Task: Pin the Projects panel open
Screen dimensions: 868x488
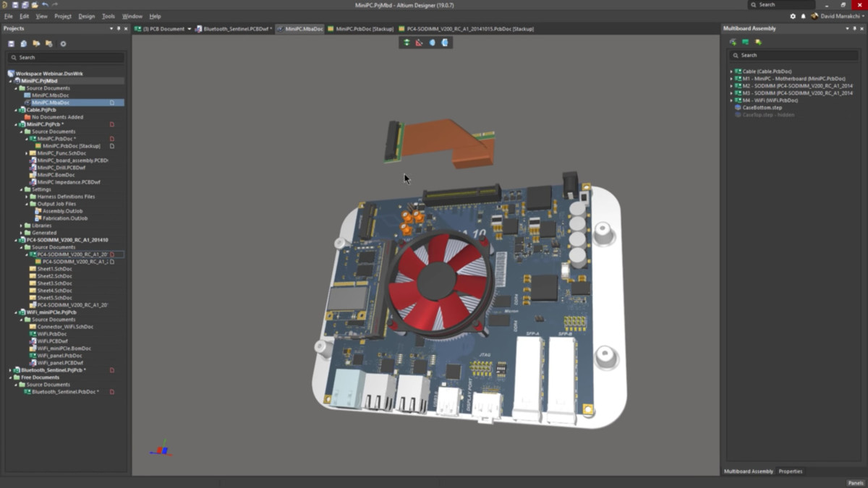Action: pyautogui.click(x=118, y=28)
